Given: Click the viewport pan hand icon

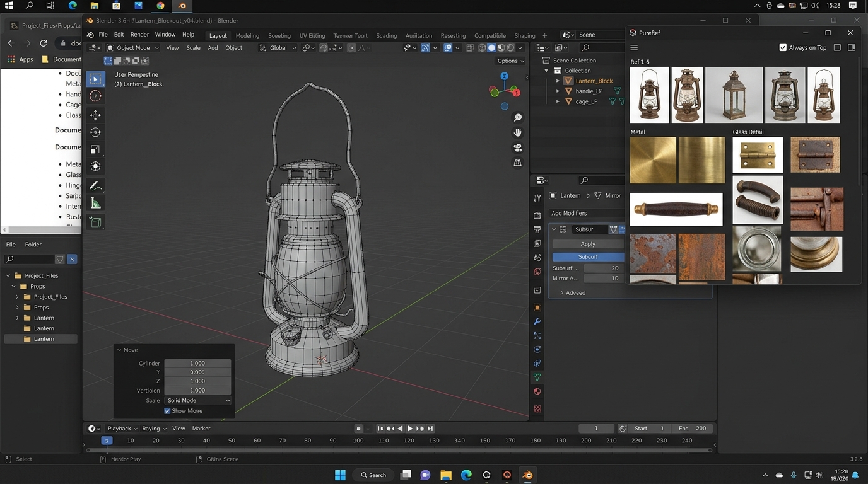Looking at the screenshot, I should (518, 132).
